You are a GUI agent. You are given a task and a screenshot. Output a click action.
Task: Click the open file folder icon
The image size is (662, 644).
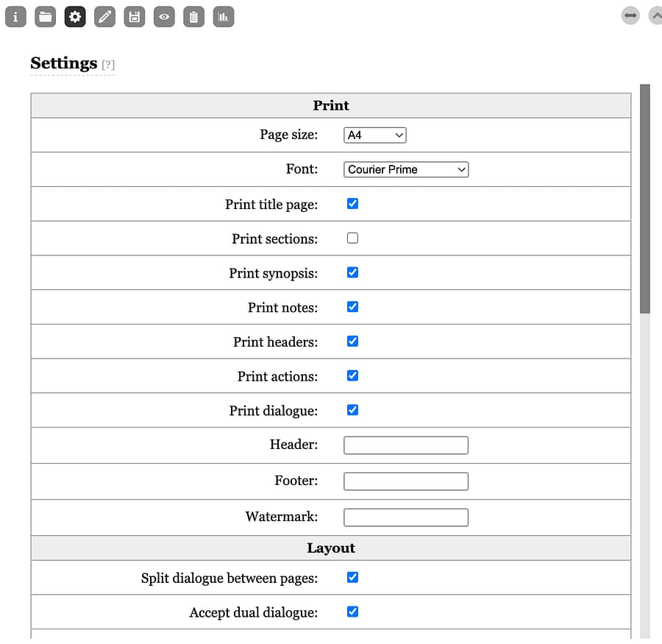pos(46,16)
